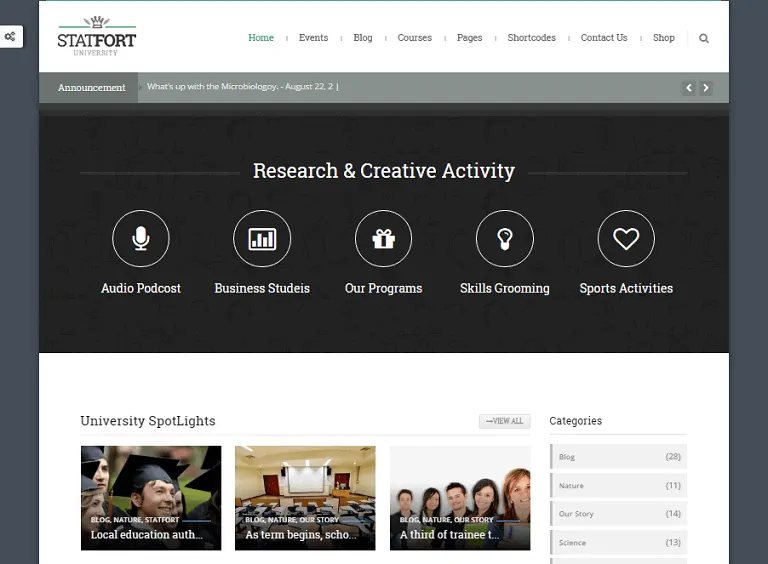This screenshot has height=564, width=768.
Task: Click the View All spotlights button
Action: [x=505, y=421]
